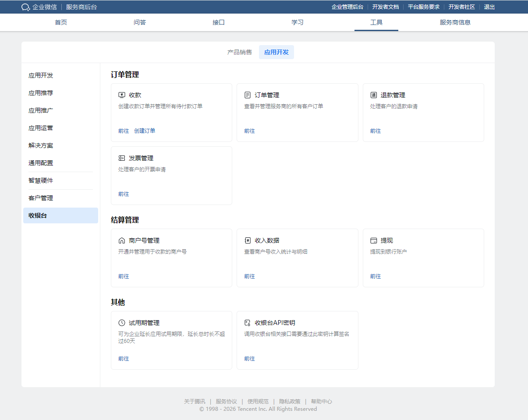Switch to the 产品销售 tab

(x=239, y=52)
